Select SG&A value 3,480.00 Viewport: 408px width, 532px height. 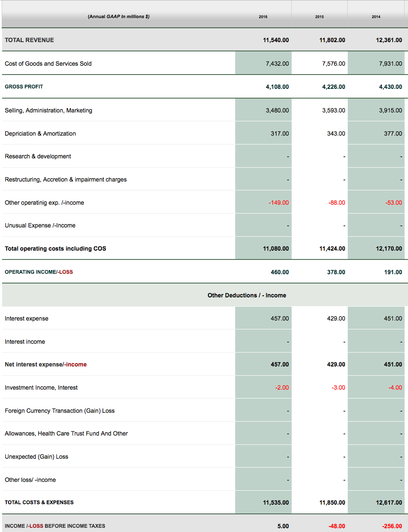pos(277,110)
